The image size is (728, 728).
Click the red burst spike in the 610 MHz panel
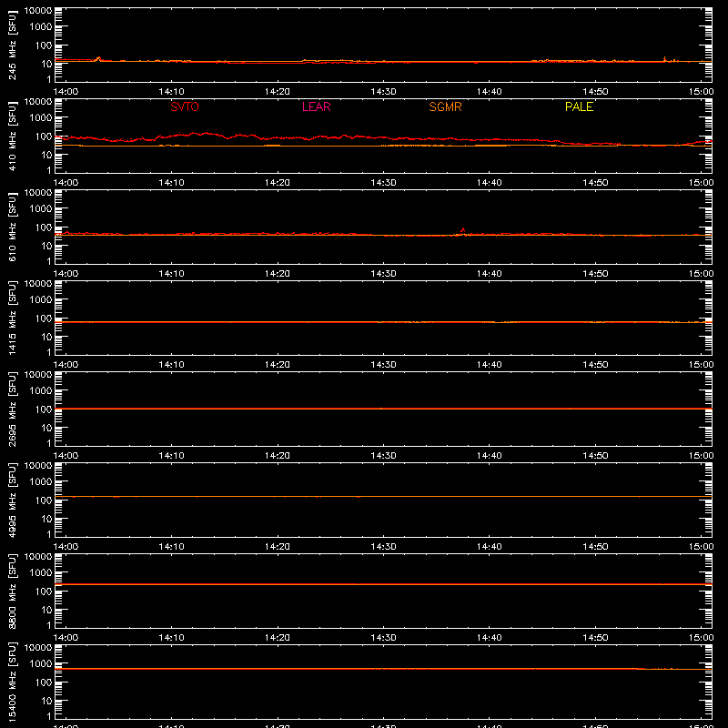462,231
